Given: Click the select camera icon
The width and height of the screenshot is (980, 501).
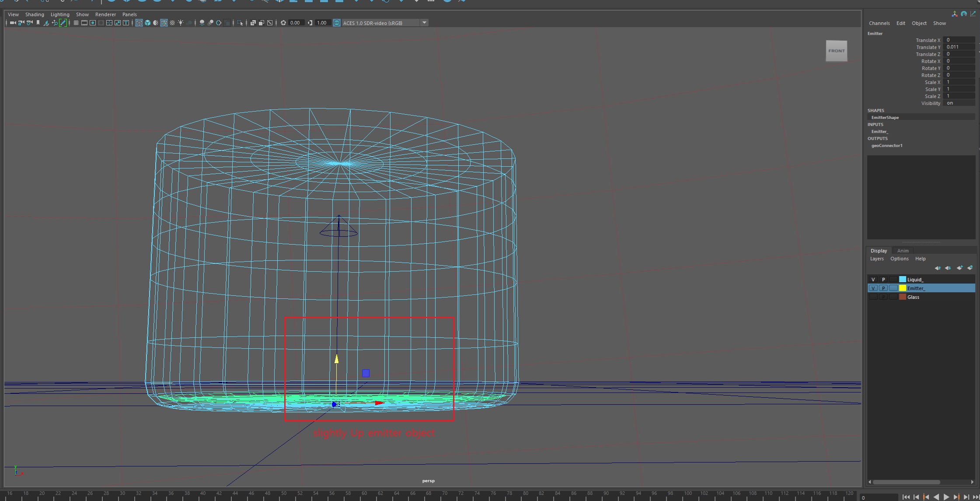Looking at the screenshot, I should pos(13,23).
